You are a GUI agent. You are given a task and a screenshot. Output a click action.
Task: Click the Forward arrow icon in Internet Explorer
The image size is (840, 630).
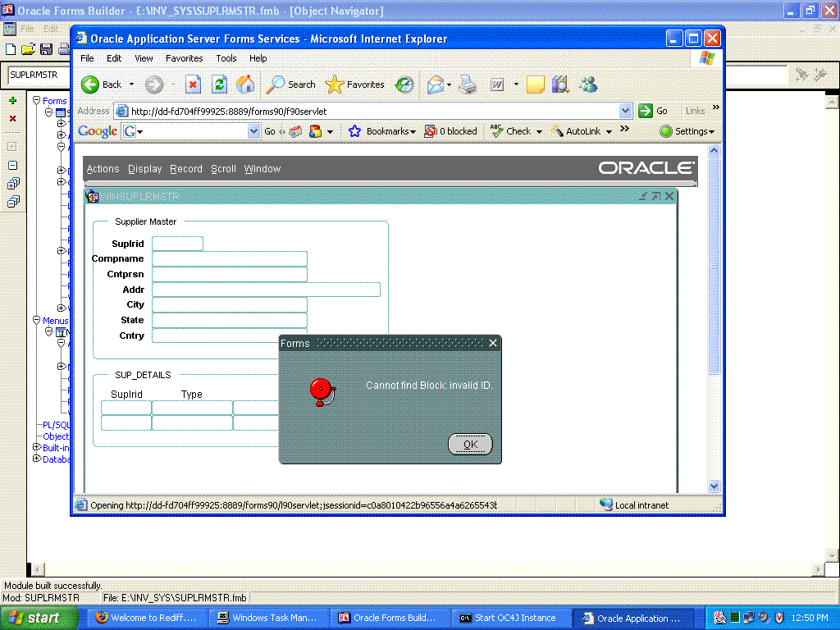154,84
